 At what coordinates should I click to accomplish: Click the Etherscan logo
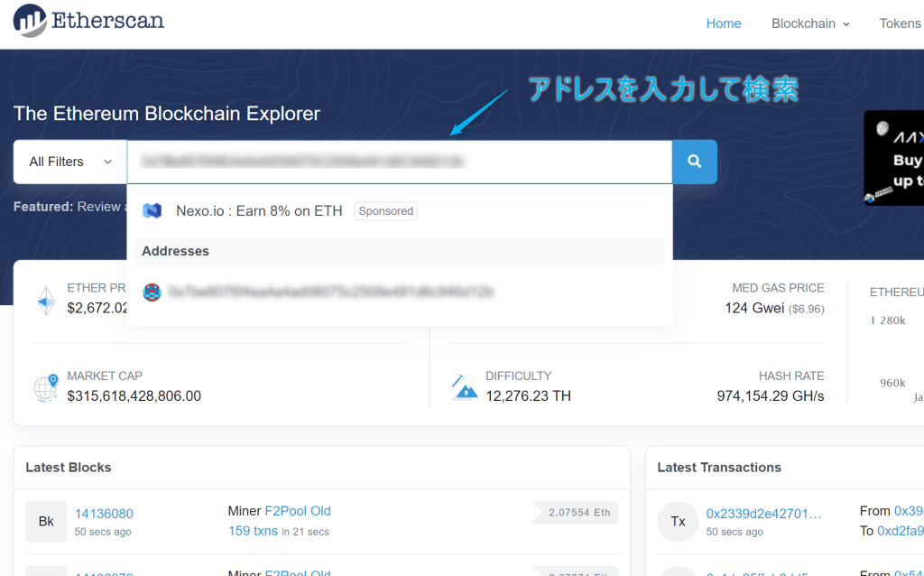coord(88,21)
